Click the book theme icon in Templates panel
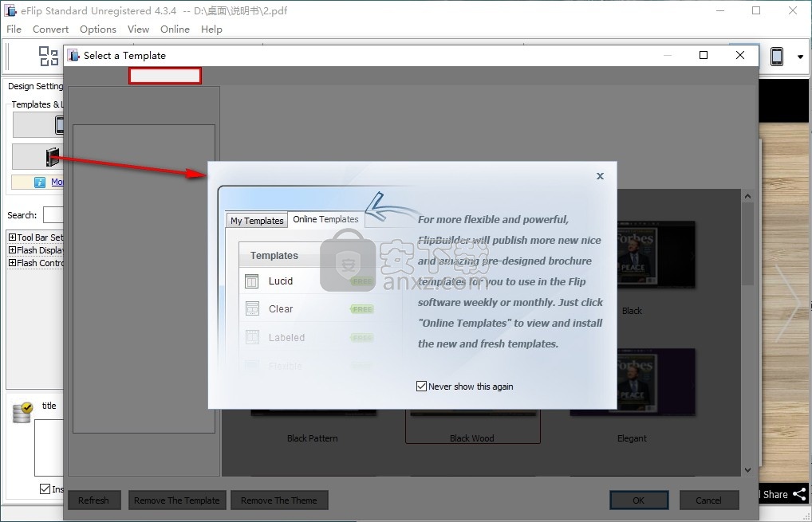Image resolution: width=812 pixels, height=522 pixels. [x=53, y=157]
